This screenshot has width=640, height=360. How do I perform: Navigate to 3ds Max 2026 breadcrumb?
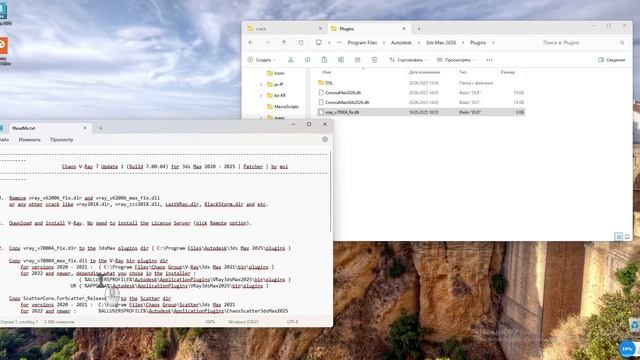pos(441,42)
